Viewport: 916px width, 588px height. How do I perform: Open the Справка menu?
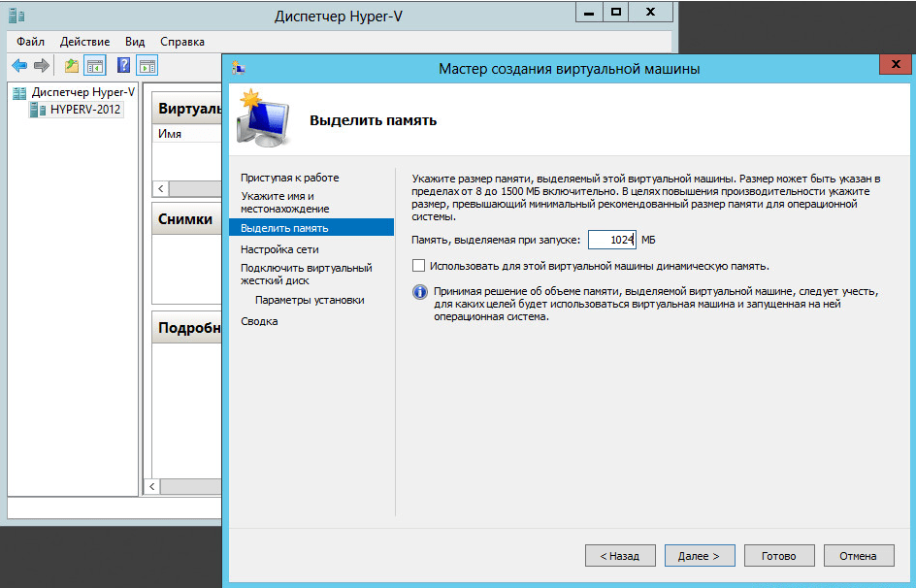click(182, 42)
